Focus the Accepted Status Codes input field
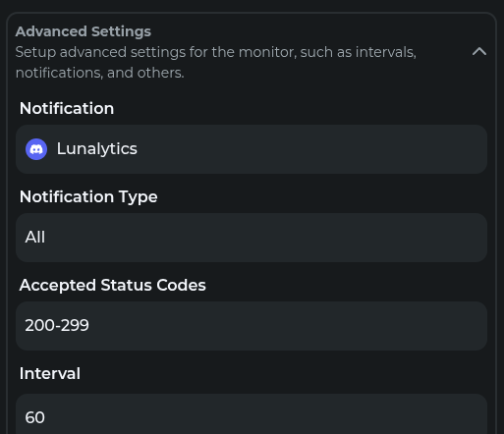504x434 pixels. (252, 326)
